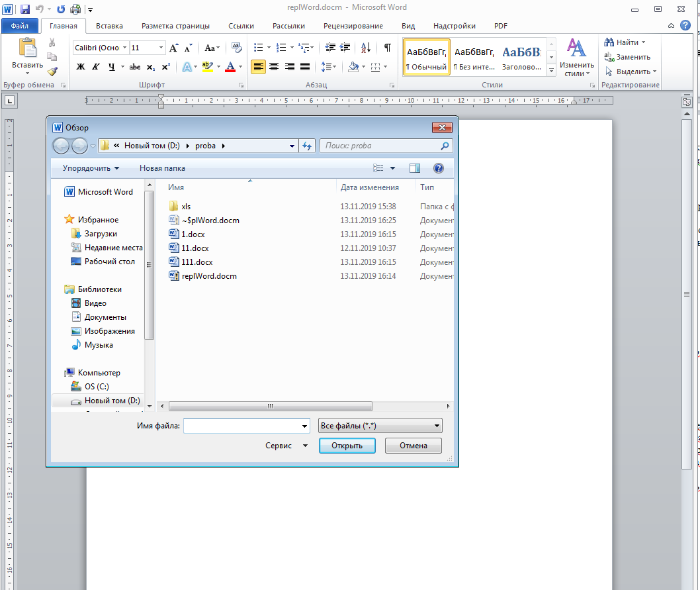Toggle Align Right button
Screen dimensions: 700x590
(289, 67)
